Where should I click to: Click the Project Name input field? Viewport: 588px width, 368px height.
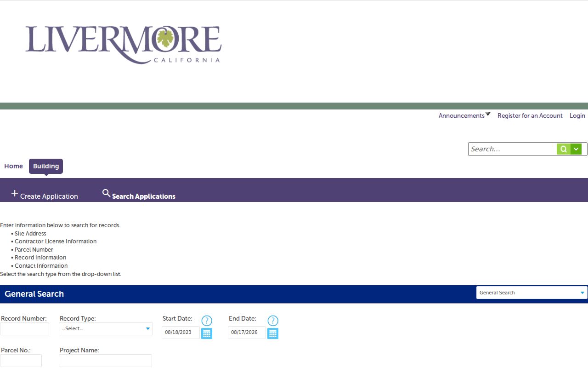[x=105, y=361]
